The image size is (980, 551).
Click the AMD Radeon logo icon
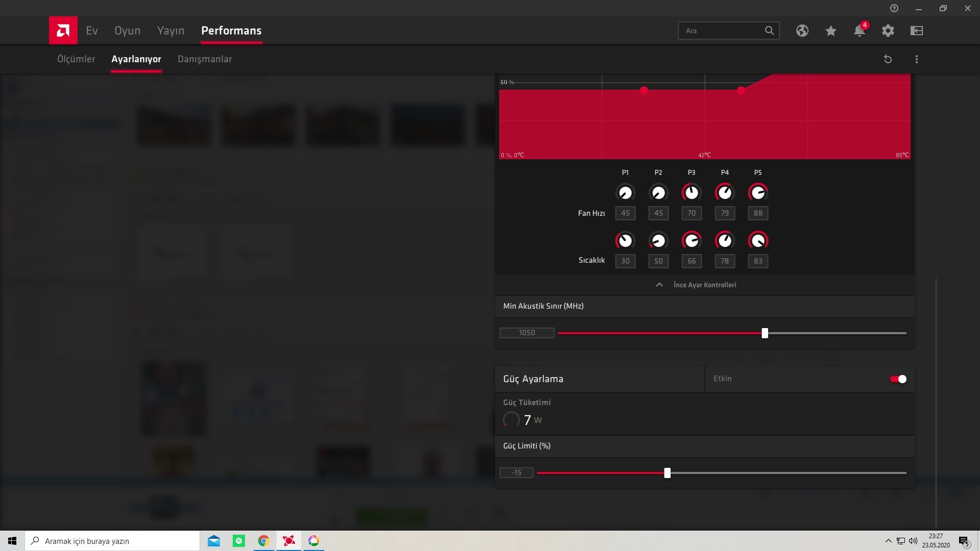(x=63, y=31)
